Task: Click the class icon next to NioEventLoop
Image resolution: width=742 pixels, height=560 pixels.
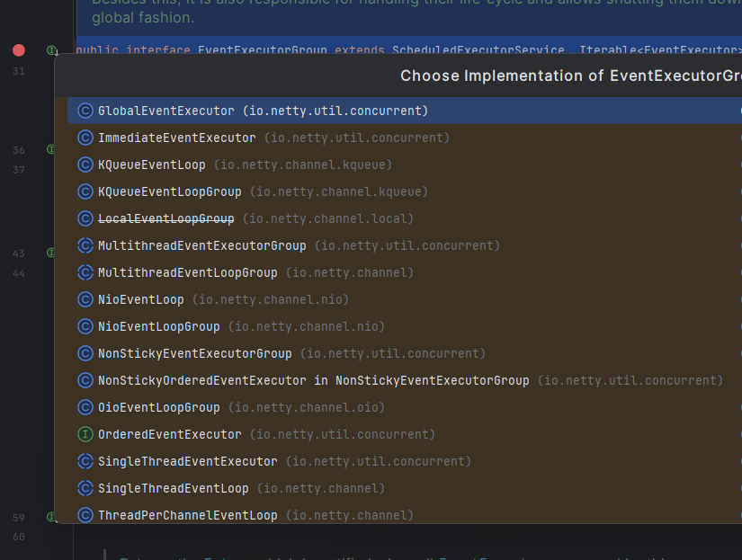Action: [85, 299]
